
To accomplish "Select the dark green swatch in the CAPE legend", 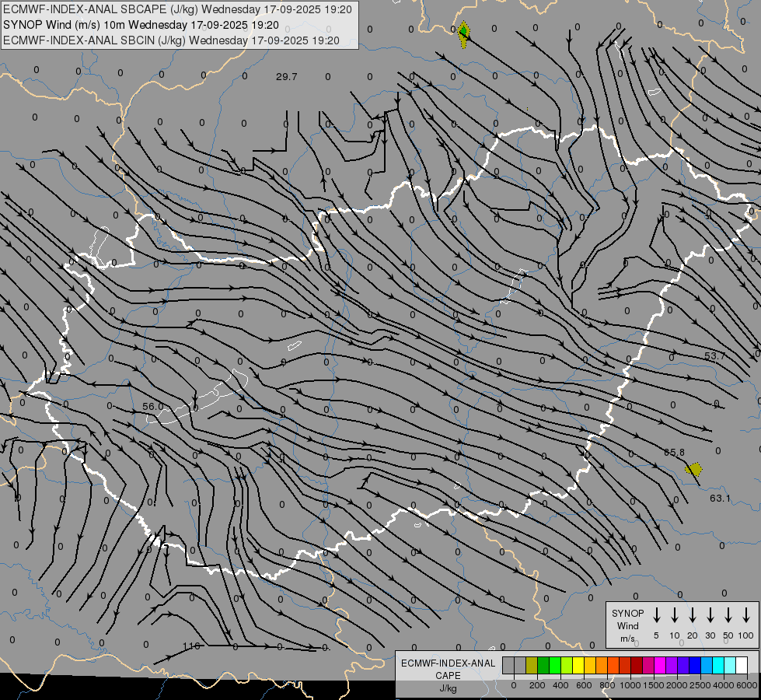I will [x=543, y=665].
